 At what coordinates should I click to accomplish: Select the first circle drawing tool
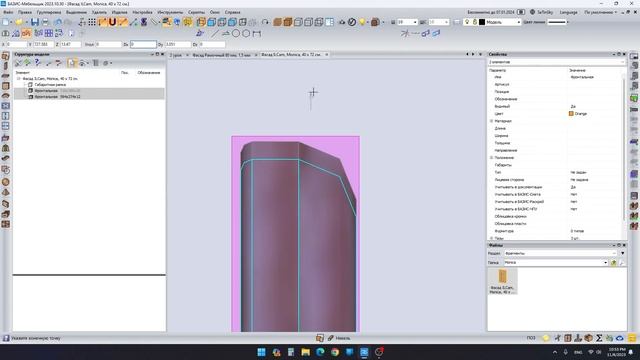(236, 33)
